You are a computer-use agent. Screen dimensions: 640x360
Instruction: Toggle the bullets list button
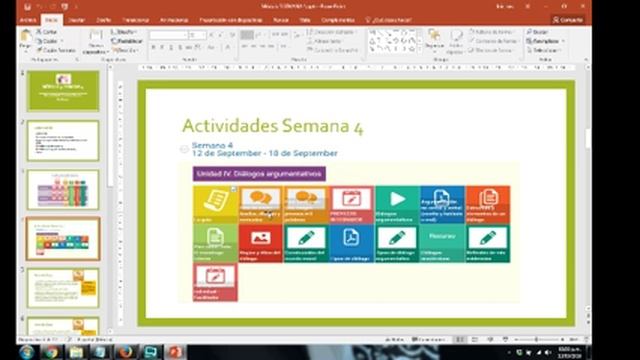point(246,35)
